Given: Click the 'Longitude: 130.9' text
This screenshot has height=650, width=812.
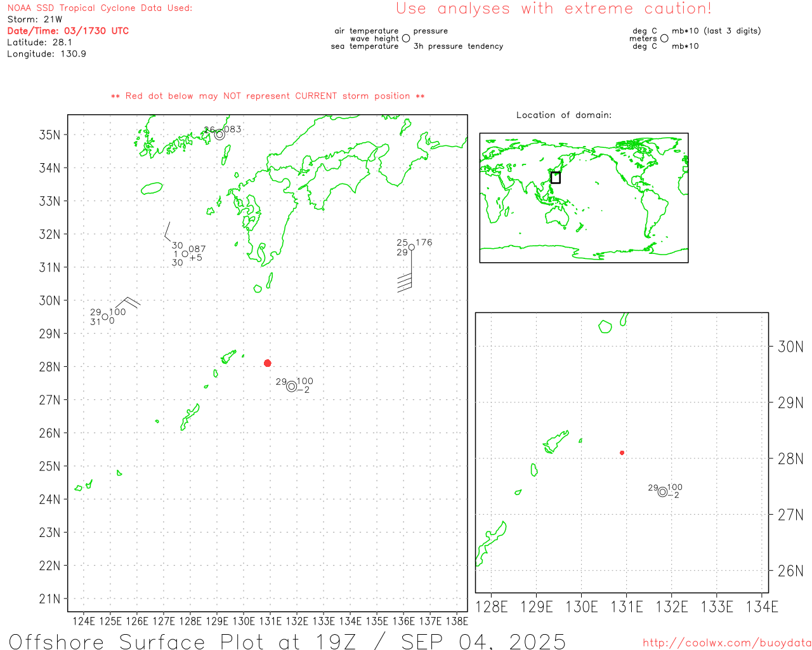Looking at the screenshot, I should [47, 54].
